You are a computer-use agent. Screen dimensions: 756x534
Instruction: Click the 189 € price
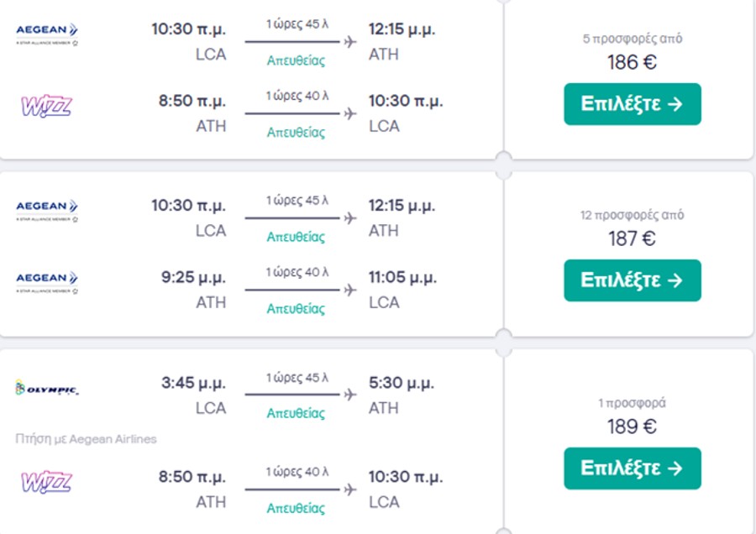click(x=632, y=427)
